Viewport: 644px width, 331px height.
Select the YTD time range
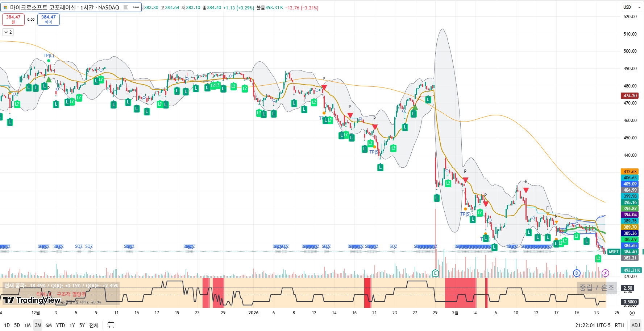pos(61,325)
